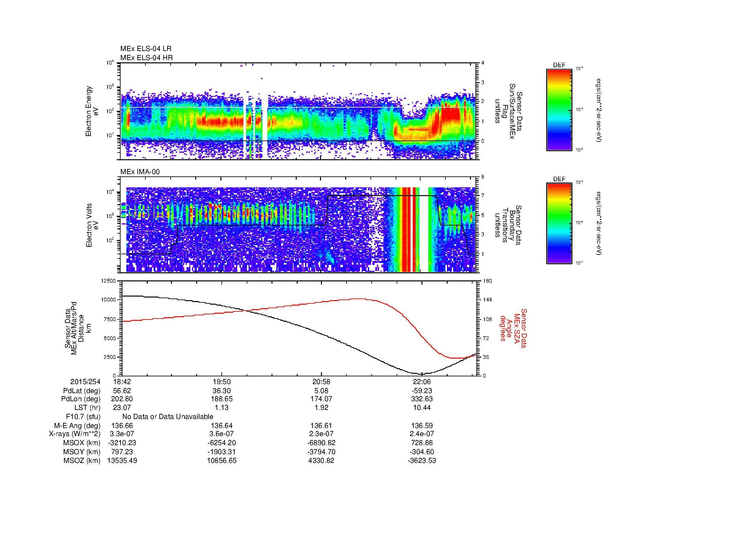This screenshot has width=756, height=534.
Task: Click the 'F10.7 (sfu)' row label
Action: tap(83, 417)
